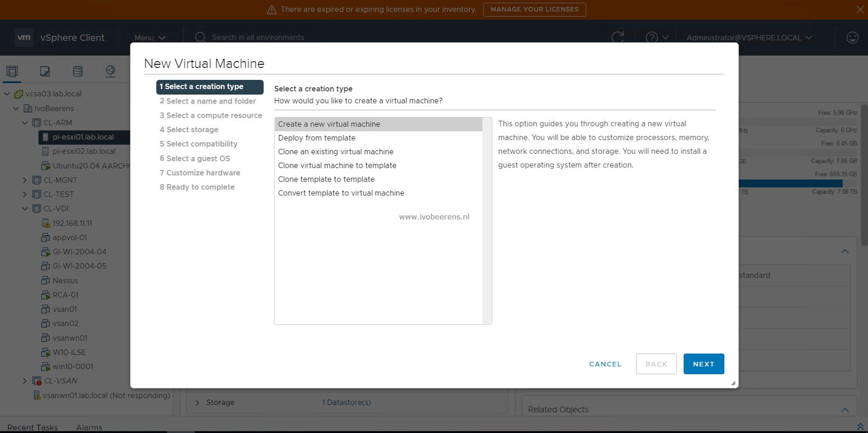
Task: Focus the 'Search in all environments' field
Action: point(258,37)
